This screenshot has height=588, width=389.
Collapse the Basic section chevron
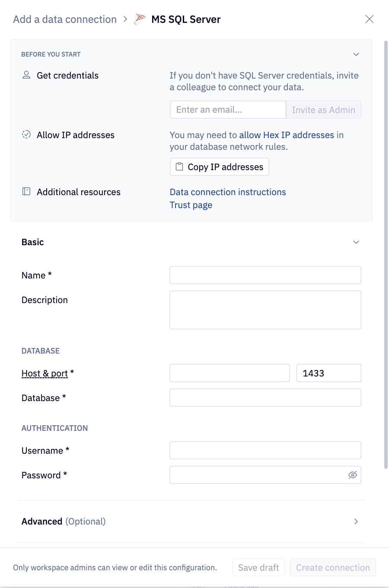click(356, 242)
